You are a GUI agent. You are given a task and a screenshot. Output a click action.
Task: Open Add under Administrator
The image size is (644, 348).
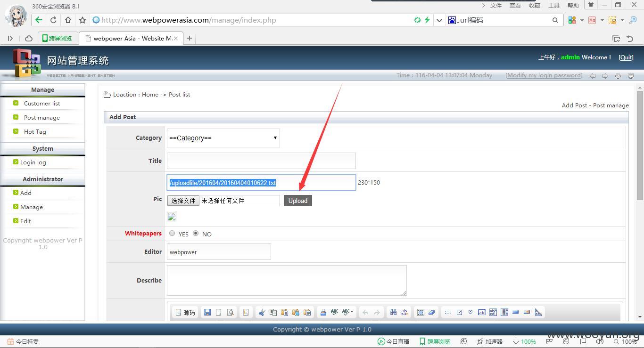point(26,193)
